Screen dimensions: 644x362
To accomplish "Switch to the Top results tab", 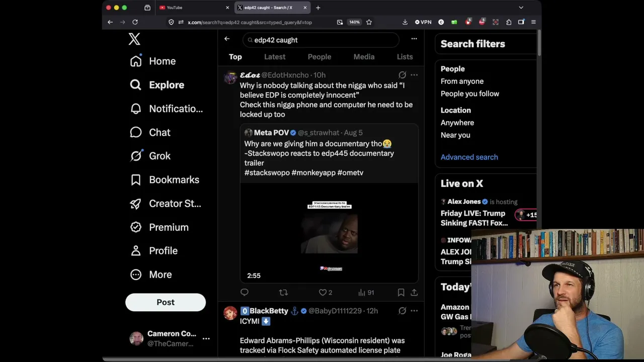I will 235,57.
